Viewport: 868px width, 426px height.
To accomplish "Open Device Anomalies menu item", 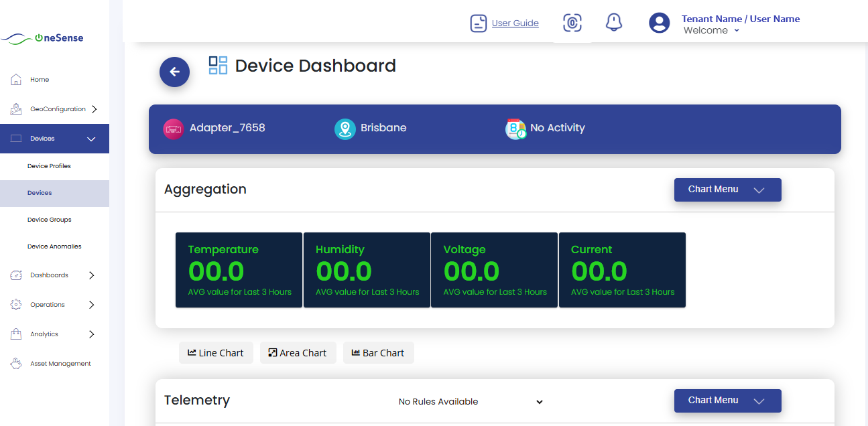I will [x=54, y=246].
